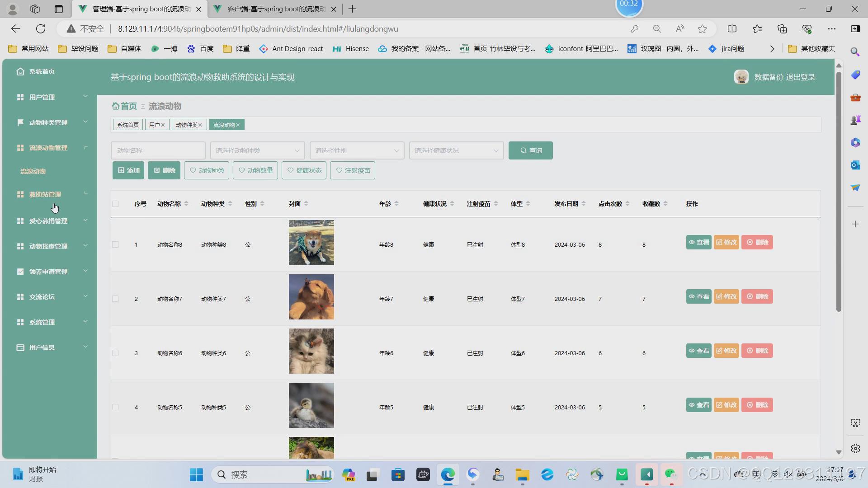Viewport: 868px width, 488px height.
Task: Check the checkbox for row 1 动物名称8
Action: point(115,245)
